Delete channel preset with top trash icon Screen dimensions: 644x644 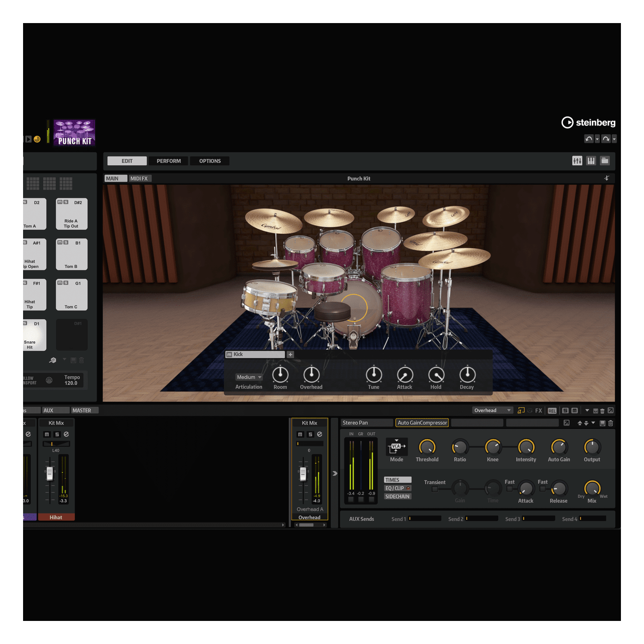coord(602,411)
